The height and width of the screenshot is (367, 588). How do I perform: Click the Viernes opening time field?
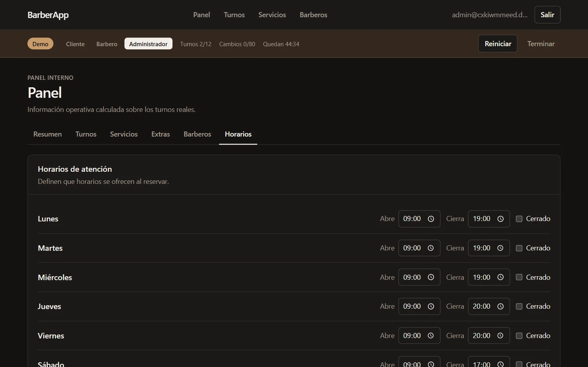(419, 336)
